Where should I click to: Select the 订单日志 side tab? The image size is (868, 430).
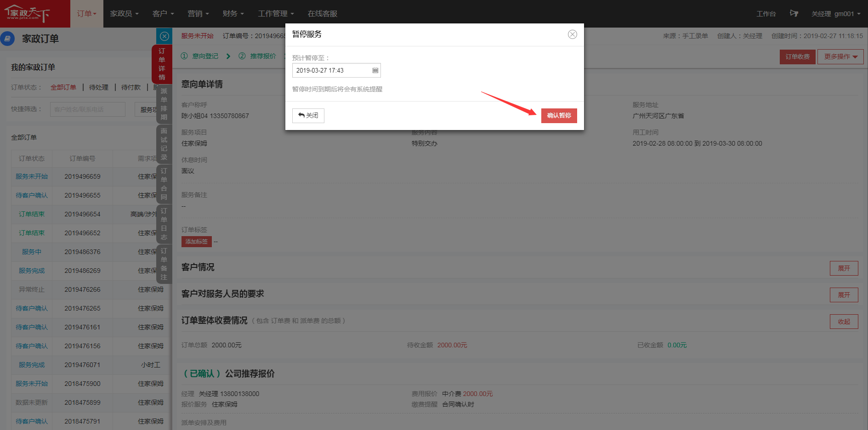(x=164, y=224)
